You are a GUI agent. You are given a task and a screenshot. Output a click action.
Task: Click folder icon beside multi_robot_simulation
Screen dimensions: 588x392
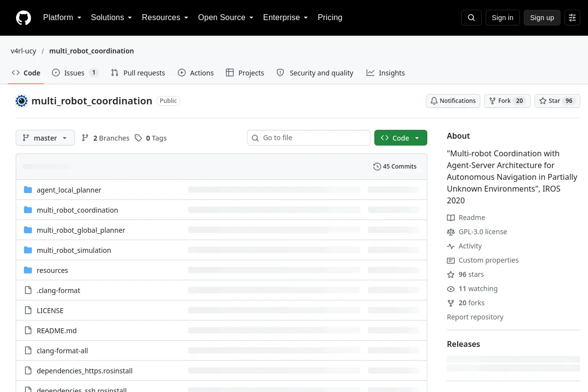point(28,250)
